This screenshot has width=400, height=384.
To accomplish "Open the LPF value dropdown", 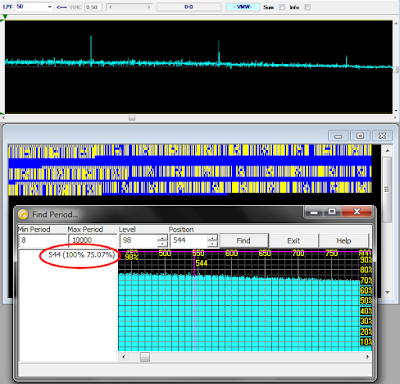I will [49, 7].
